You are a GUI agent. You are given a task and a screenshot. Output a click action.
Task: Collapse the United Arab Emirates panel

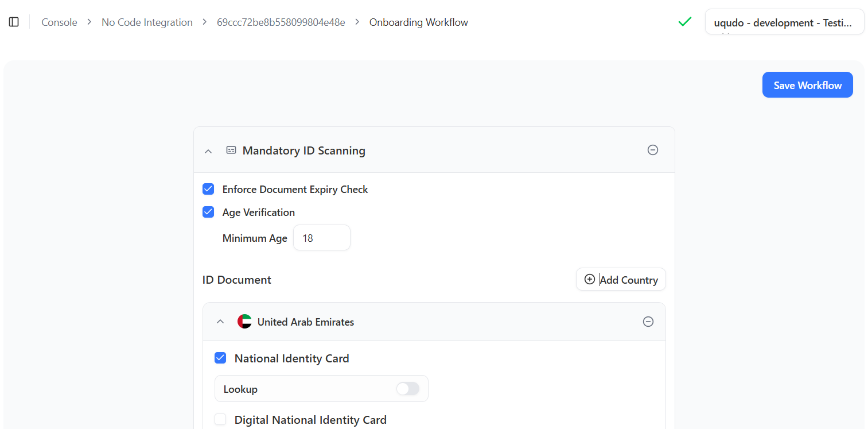[x=220, y=322]
